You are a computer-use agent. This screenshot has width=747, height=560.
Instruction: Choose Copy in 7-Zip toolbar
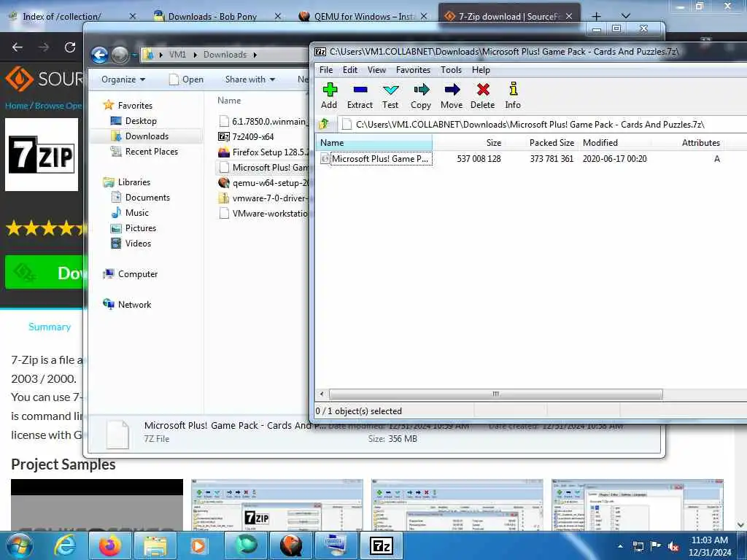coord(421,96)
